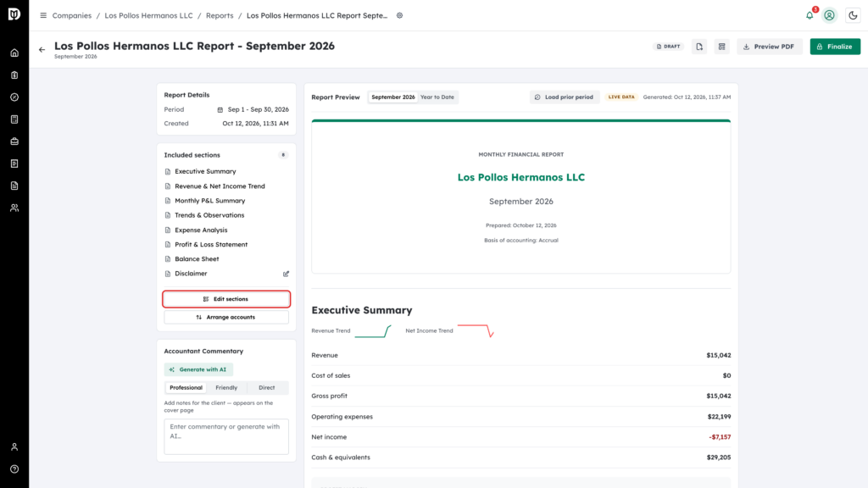
Task: Click the calendar icon next to the Period dates
Action: click(220, 109)
